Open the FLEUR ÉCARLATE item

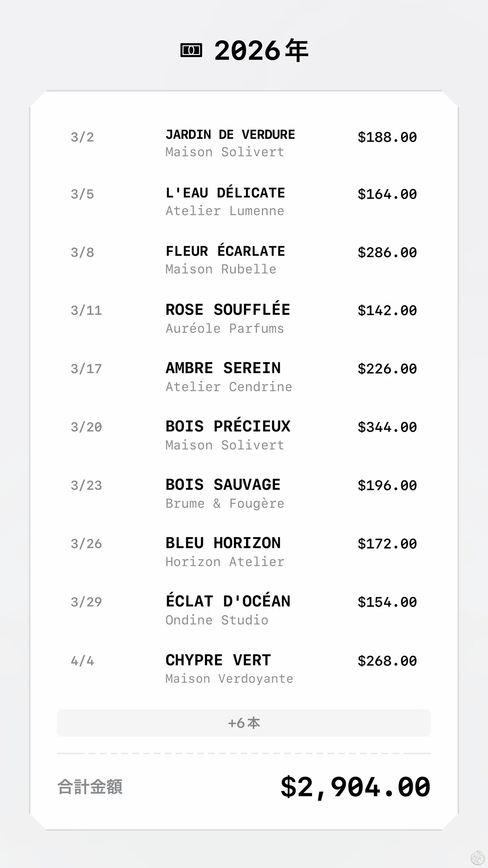[x=244, y=260]
